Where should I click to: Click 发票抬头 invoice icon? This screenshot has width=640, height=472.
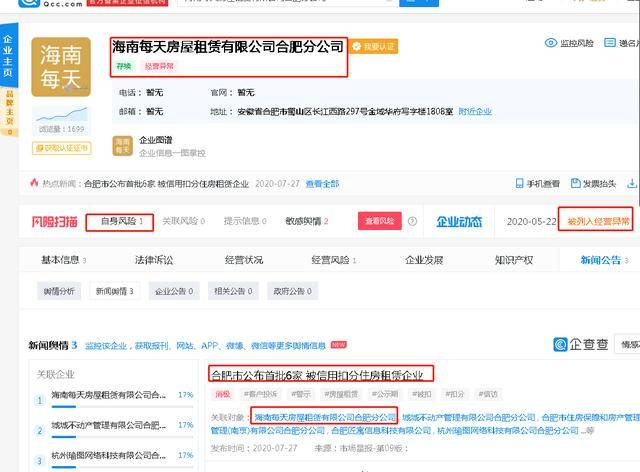point(576,183)
